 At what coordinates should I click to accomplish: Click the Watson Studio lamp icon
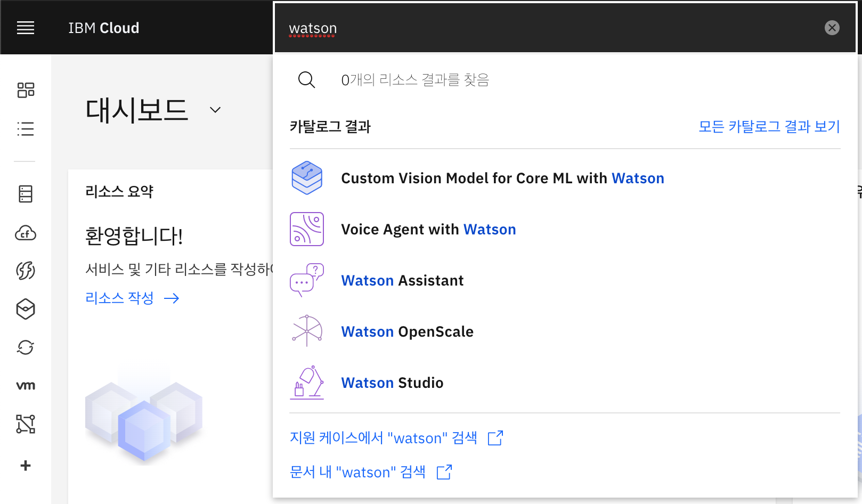(x=307, y=383)
